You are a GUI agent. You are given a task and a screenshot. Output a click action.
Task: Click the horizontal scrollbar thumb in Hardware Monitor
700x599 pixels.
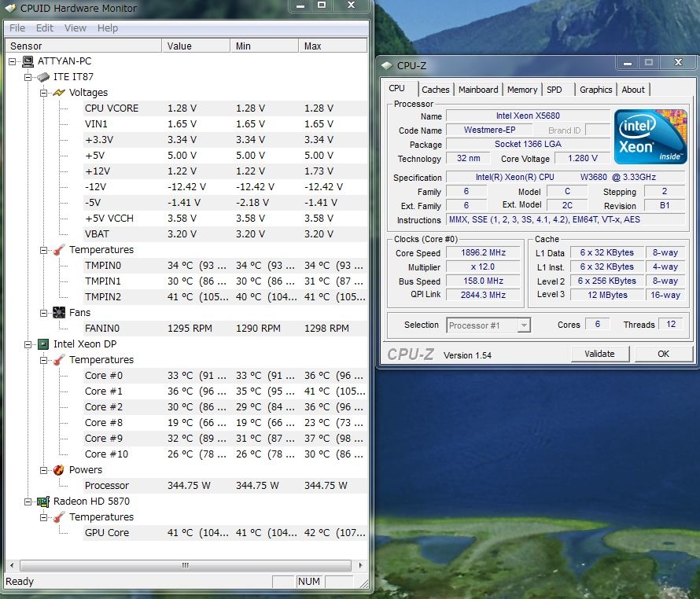click(x=186, y=565)
